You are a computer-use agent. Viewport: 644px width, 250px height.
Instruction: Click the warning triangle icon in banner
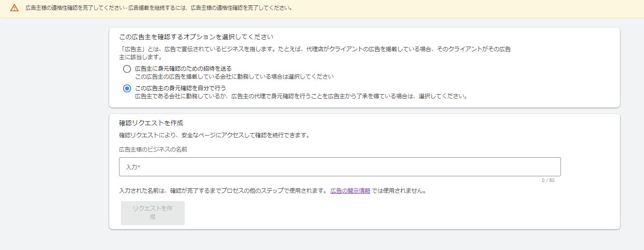[15, 8]
